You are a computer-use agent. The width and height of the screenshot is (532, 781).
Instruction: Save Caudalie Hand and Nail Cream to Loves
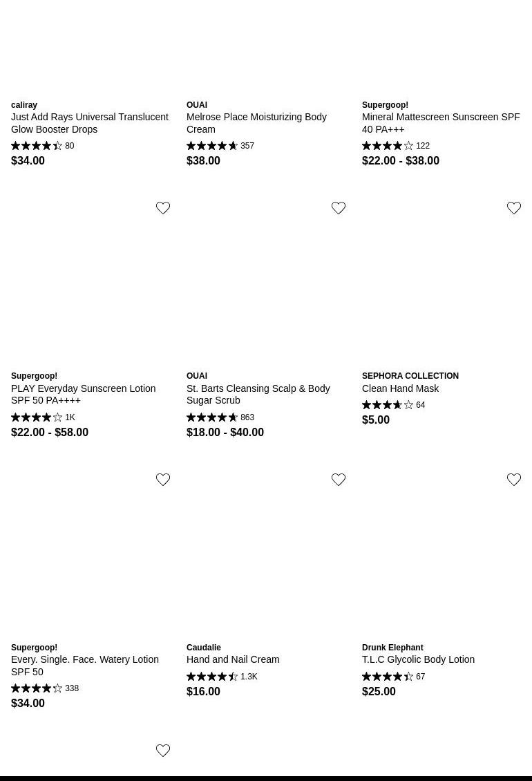[339, 480]
